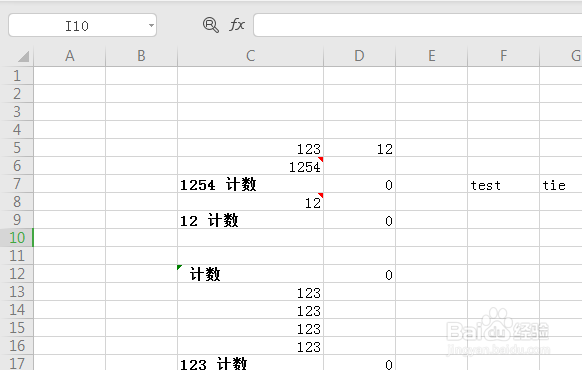Screen dimensions: 582x370
Task: Select row 5 header
Action: point(17,148)
